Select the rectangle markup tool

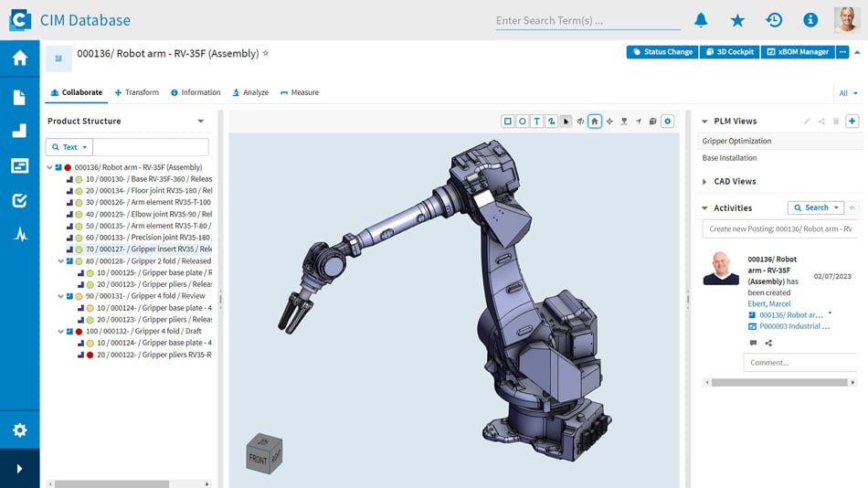[x=508, y=121]
